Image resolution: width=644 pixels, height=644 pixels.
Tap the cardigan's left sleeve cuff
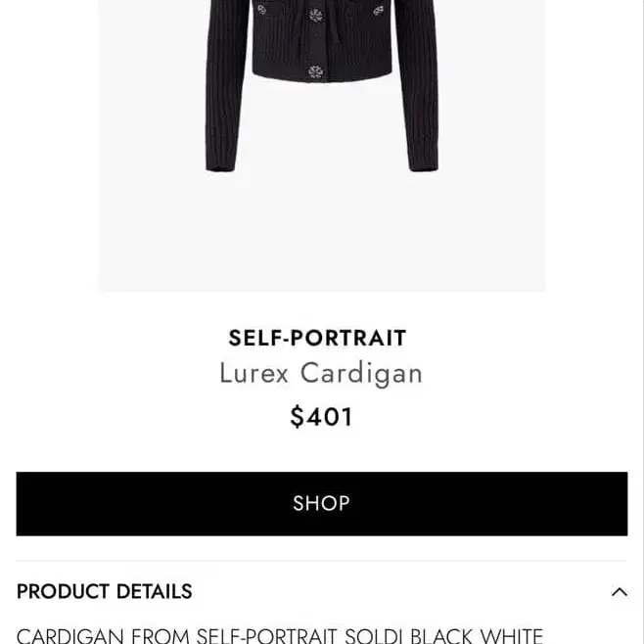pos(222,164)
